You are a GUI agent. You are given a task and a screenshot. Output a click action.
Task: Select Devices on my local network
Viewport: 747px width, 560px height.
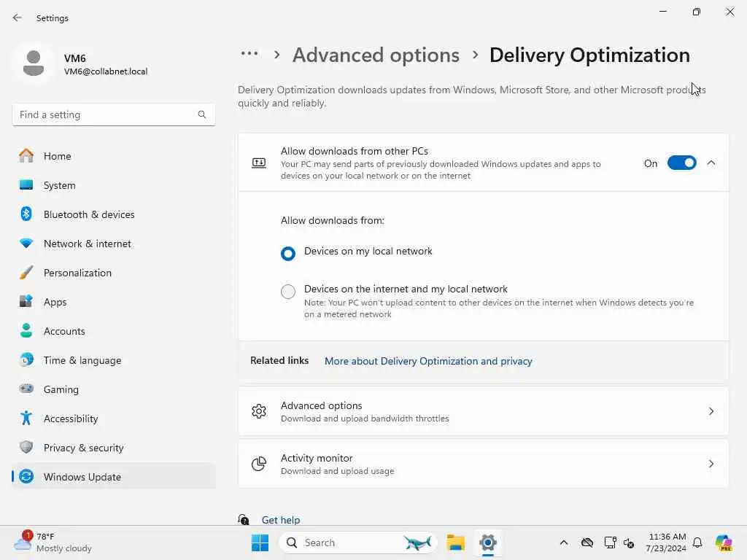click(x=288, y=254)
